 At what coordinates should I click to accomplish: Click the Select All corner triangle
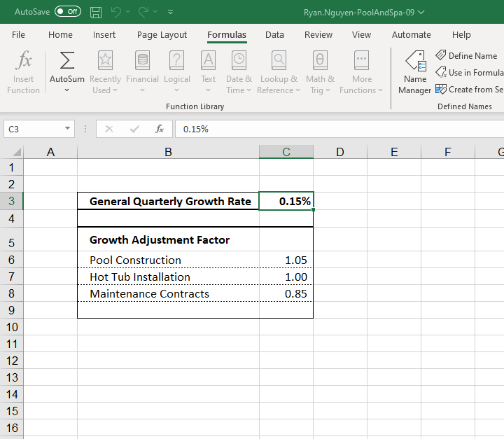pos(17,151)
